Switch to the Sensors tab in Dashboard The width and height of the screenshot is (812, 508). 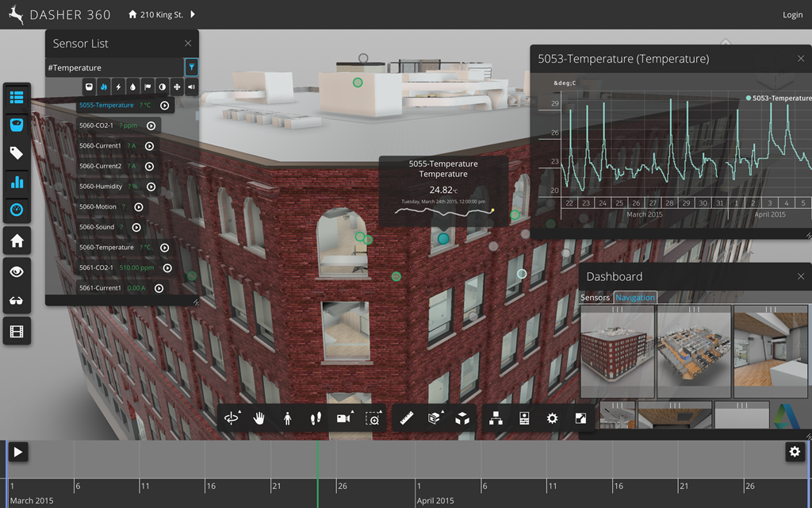596,298
